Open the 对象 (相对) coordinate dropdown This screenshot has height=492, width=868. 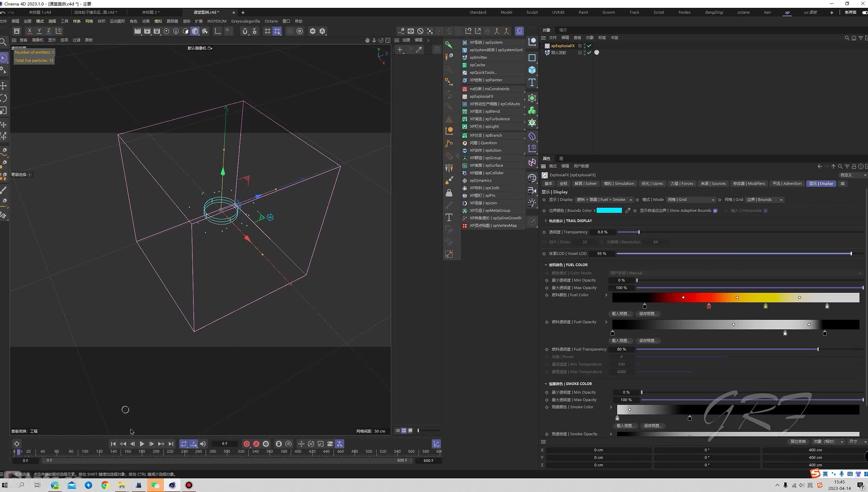(x=828, y=441)
